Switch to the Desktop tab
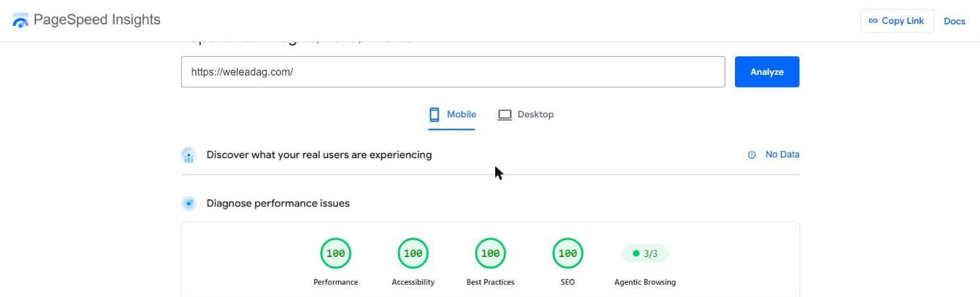This screenshot has height=297, width=980. coord(525,114)
